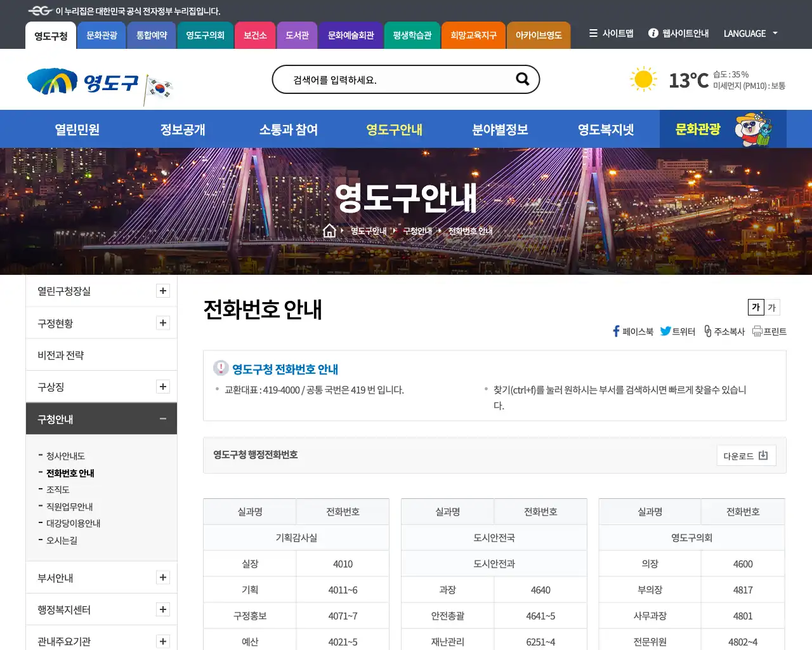812x650 pixels.
Task: Expand the 관내주요기관 sidebar section
Action: click(x=163, y=641)
